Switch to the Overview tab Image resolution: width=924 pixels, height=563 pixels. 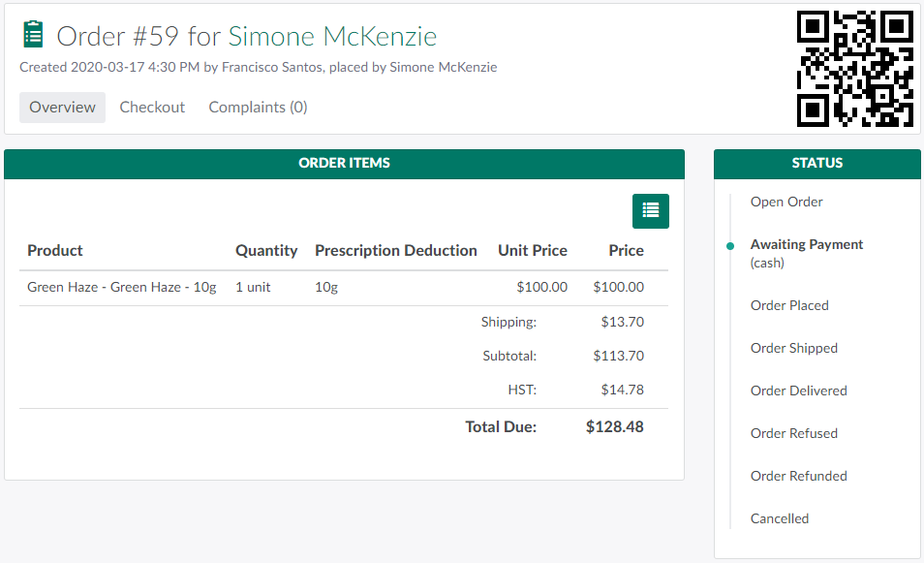(x=62, y=108)
